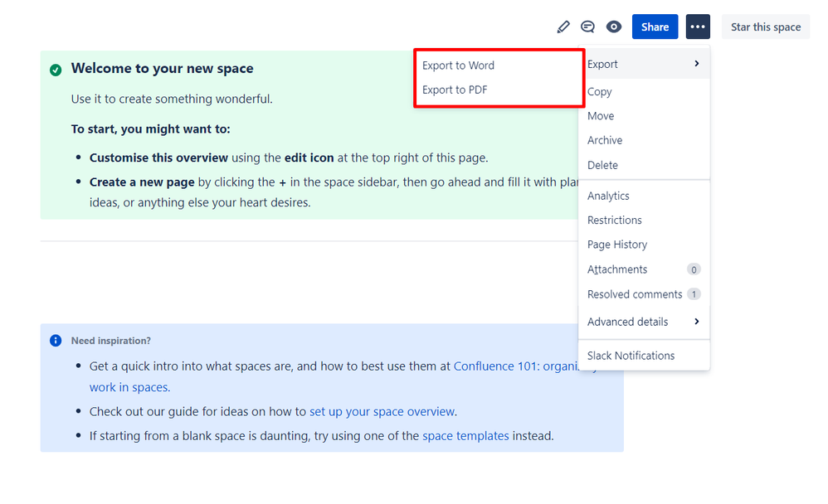The image size is (828, 504).
Task: Open the comments icon
Action: point(587,27)
